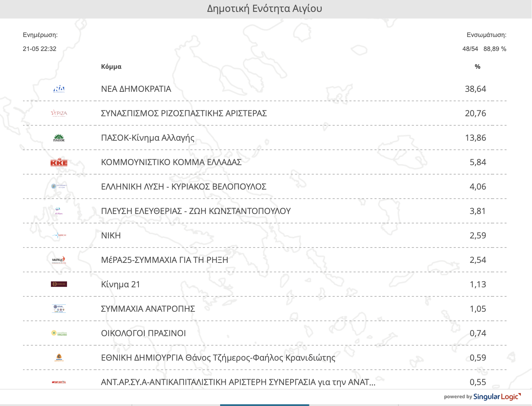Select ΟΙΚΟΛΟΓΟΙ ΠΡΑΣΙΝΟΙ party name

point(143,333)
